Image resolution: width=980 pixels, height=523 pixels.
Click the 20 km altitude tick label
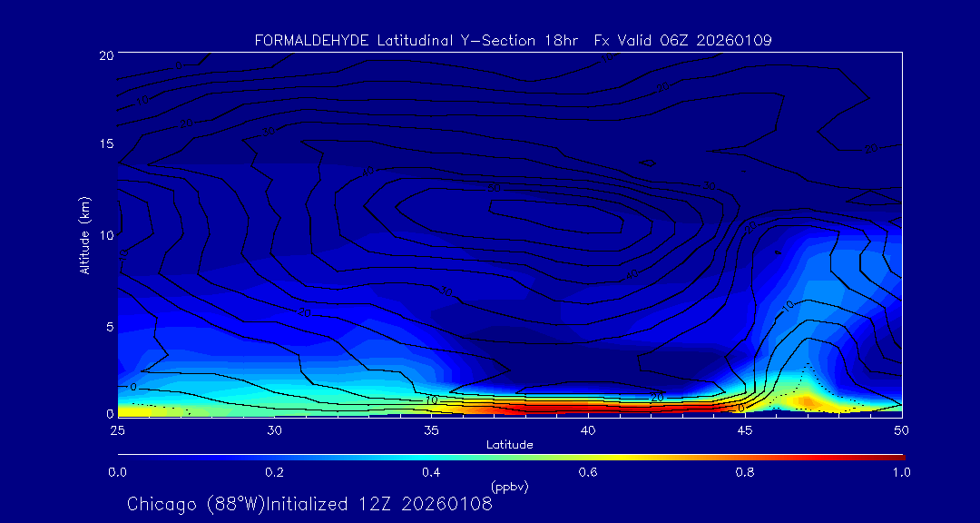(x=104, y=55)
